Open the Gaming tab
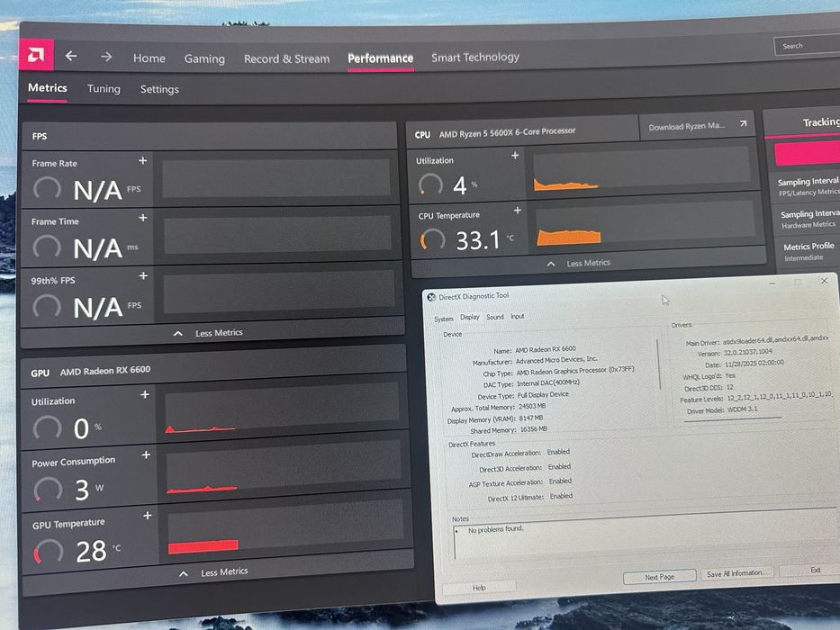This screenshot has height=630, width=840. click(204, 58)
